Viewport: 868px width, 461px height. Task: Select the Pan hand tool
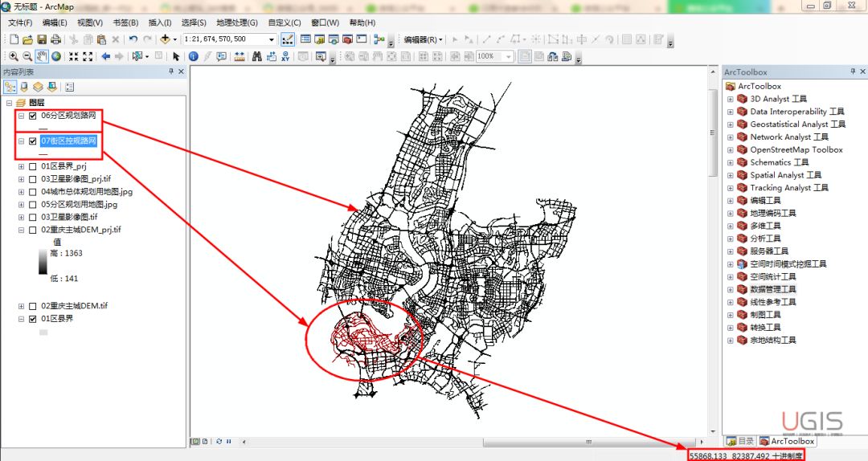42,56
